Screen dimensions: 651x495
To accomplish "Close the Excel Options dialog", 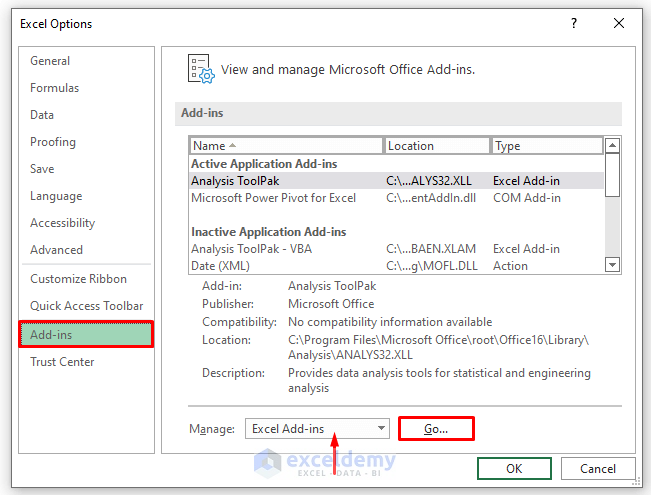I will point(619,23).
